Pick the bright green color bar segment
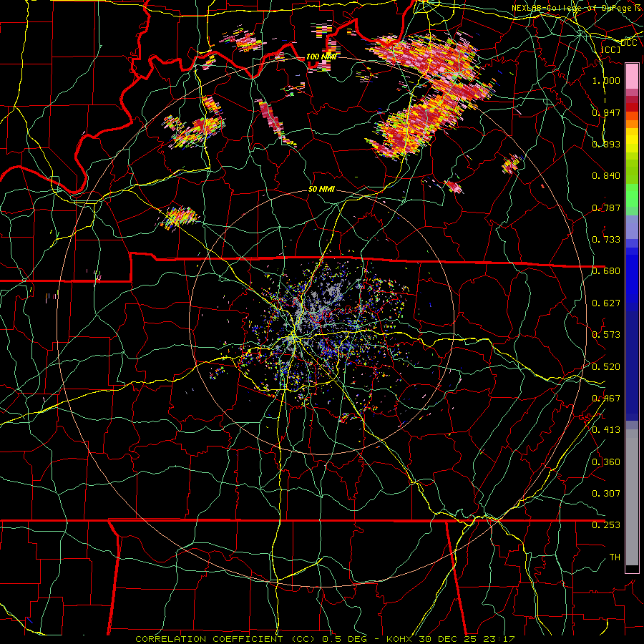Viewport: 644px width, 644px height. [x=632, y=195]
